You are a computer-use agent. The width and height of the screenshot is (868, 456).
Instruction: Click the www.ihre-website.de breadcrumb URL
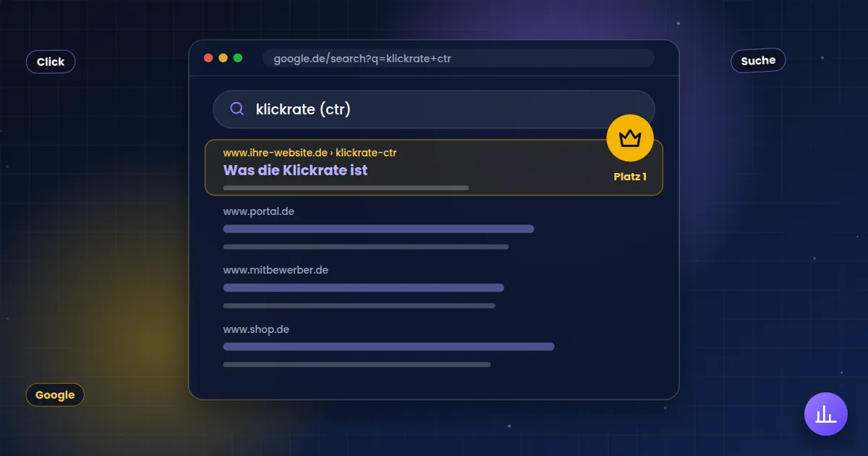point(310,153)
